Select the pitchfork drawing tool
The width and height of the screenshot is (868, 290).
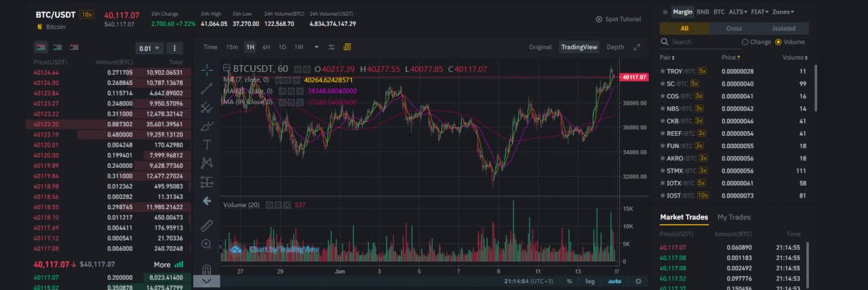coord(207,107)
